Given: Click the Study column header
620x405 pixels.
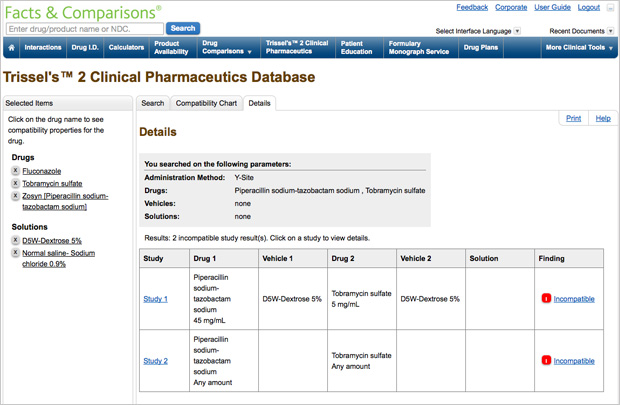Looking at the screenshot, I should click(164, 258).
